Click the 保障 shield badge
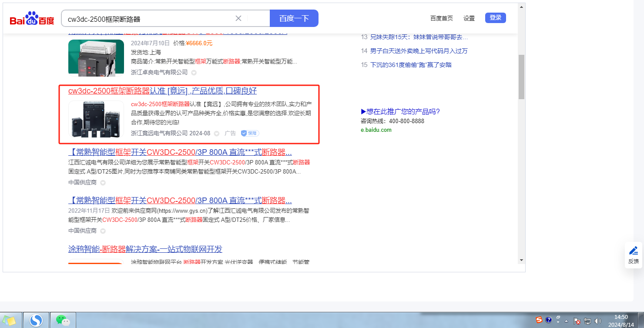 250,133
